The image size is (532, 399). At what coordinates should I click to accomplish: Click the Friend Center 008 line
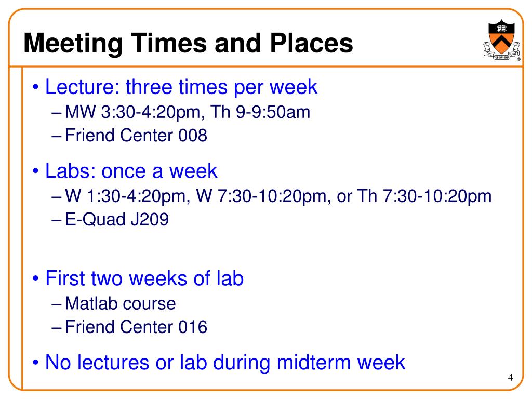click(x=136, y=136)
